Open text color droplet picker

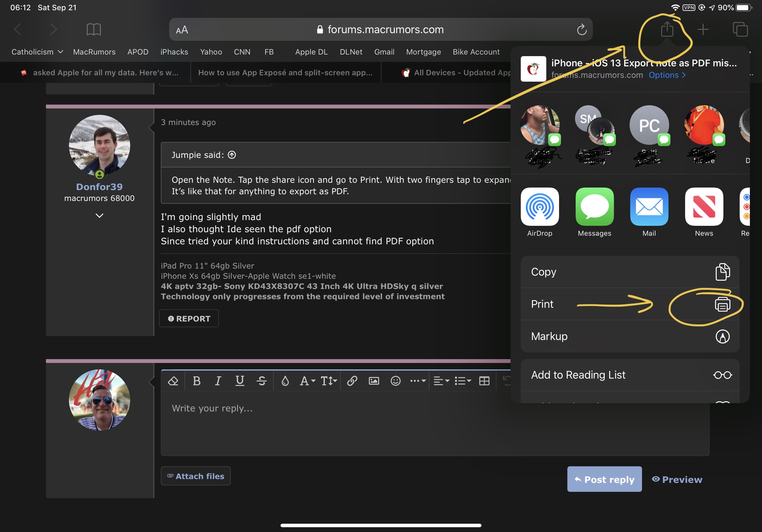(x=285, y=381)
